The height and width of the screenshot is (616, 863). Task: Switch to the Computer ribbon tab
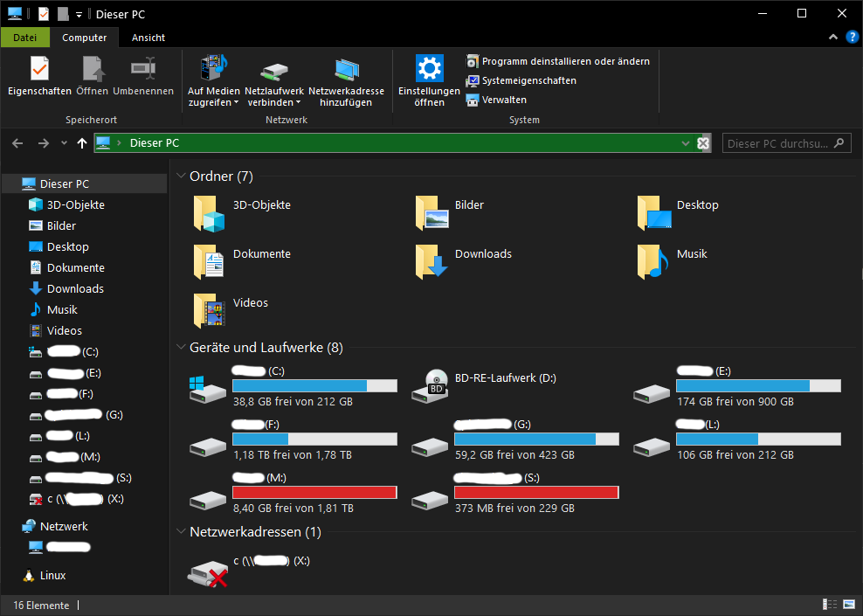coord(84,38)
